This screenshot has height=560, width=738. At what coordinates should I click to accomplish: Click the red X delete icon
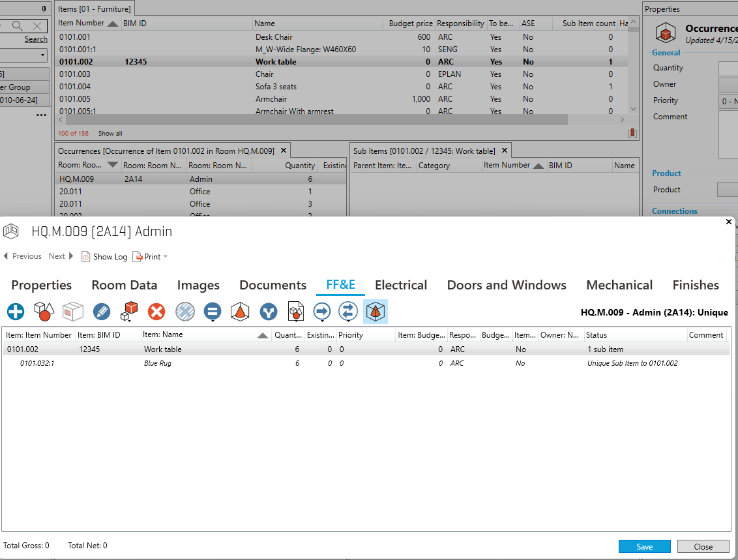(x=156, y=312)
